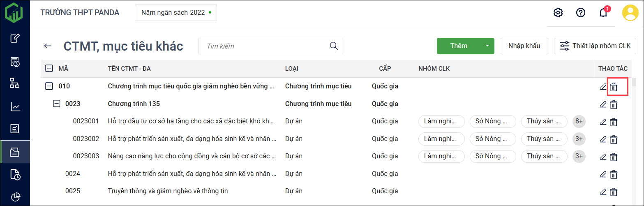
Task: Open the notifications bell
Action: click(x=603, y=13)
